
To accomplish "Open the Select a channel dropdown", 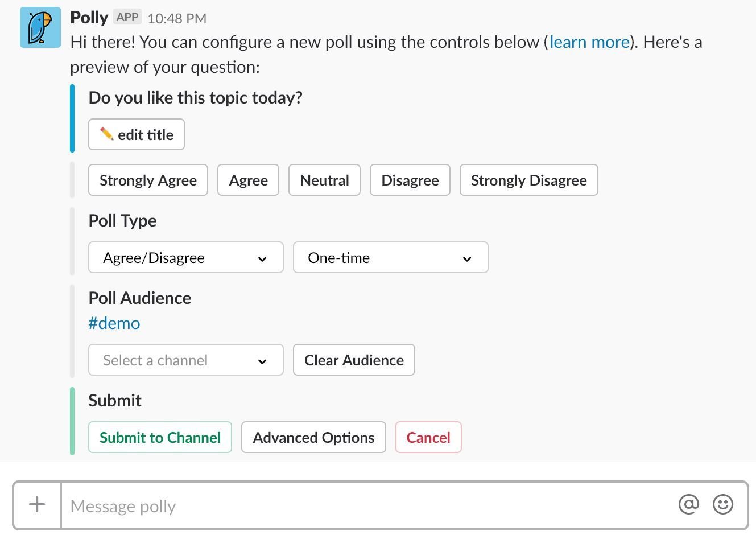I will 185,360.
